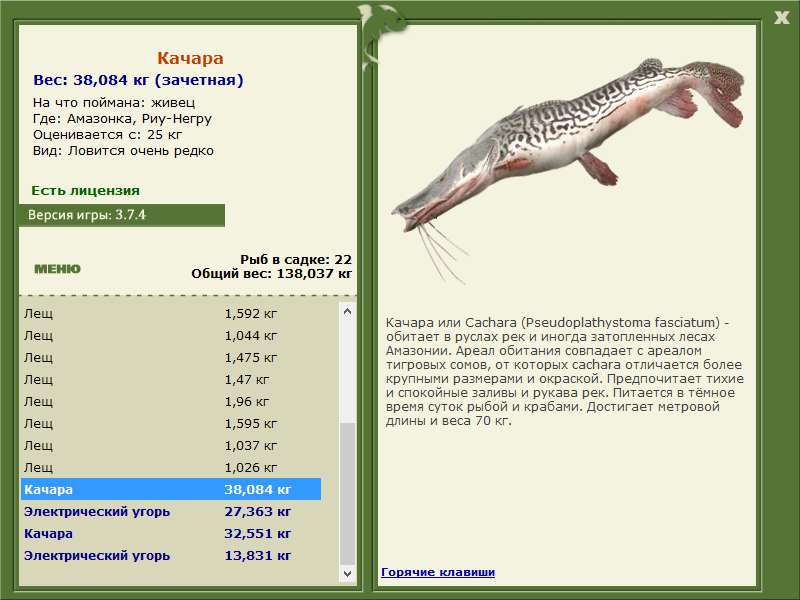
Task: Select the Лещ 1,595 кг row
Action: [x=171, y=423]
